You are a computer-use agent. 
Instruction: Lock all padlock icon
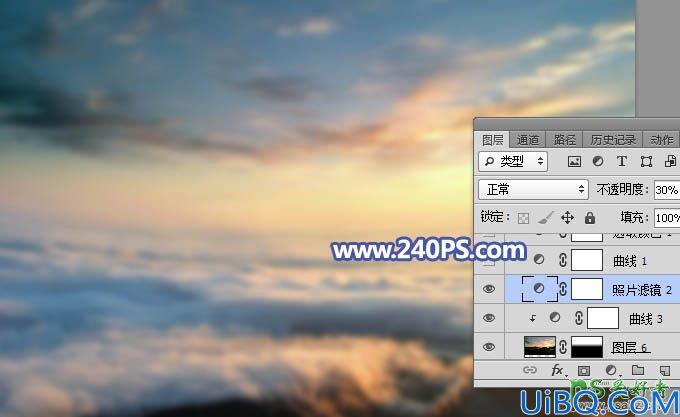[590, 218]
